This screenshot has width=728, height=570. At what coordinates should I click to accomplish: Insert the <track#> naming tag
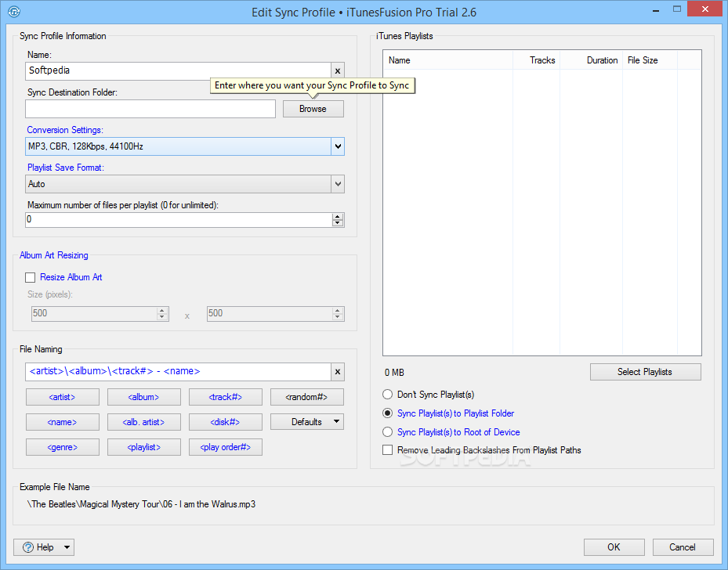click(x=226, y=397)
